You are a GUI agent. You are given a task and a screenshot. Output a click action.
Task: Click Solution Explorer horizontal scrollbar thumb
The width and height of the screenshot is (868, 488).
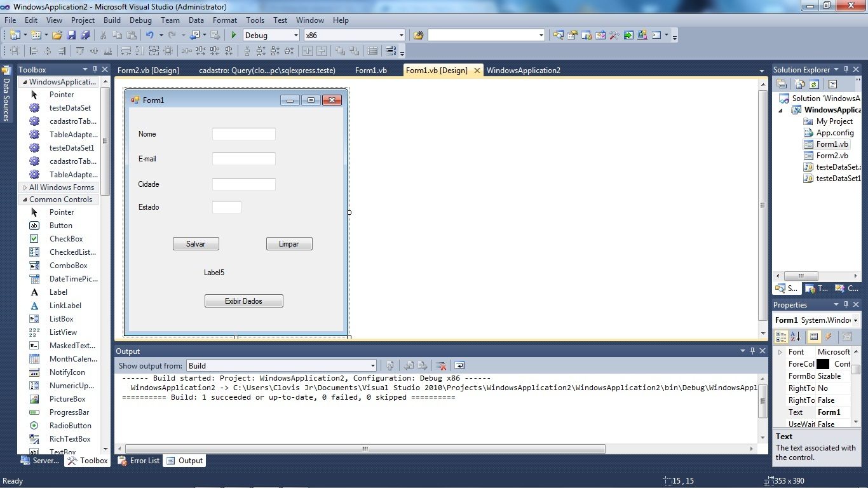(801, 276)
